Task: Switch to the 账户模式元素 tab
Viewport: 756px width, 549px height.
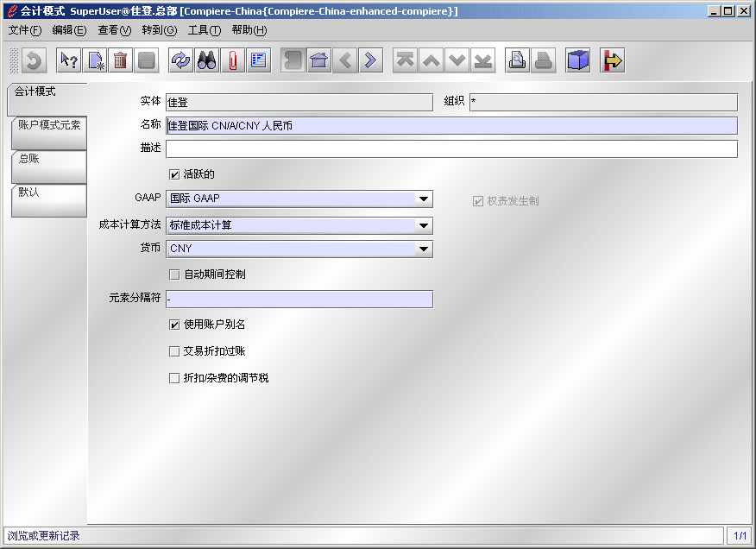Action: point(49,126)
